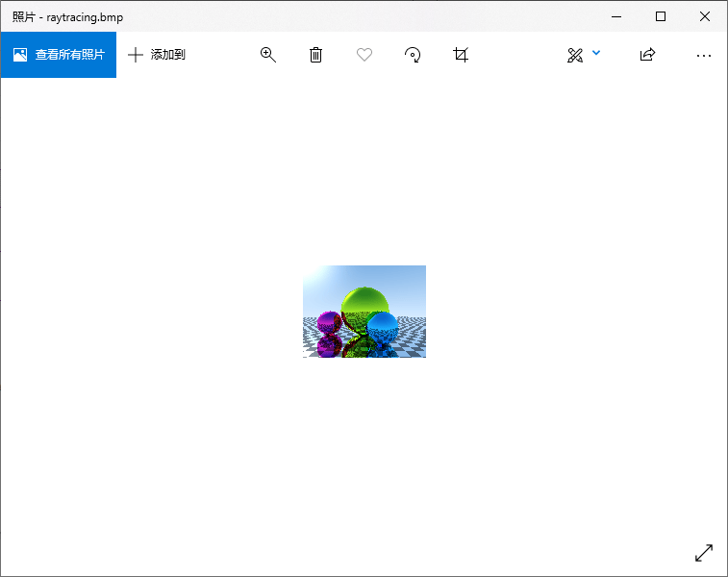
Task: Close the Photos window
Action: 705,16
